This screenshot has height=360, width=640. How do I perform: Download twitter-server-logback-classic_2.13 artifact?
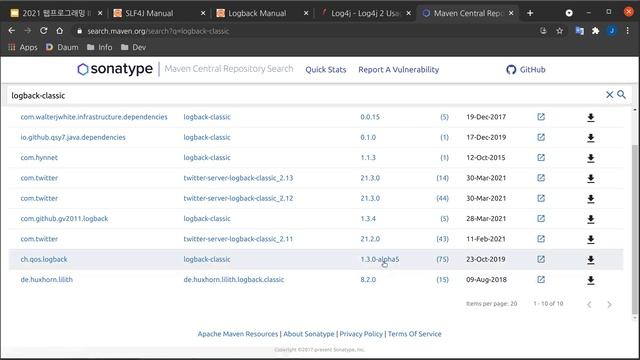(x=591, y=178)
